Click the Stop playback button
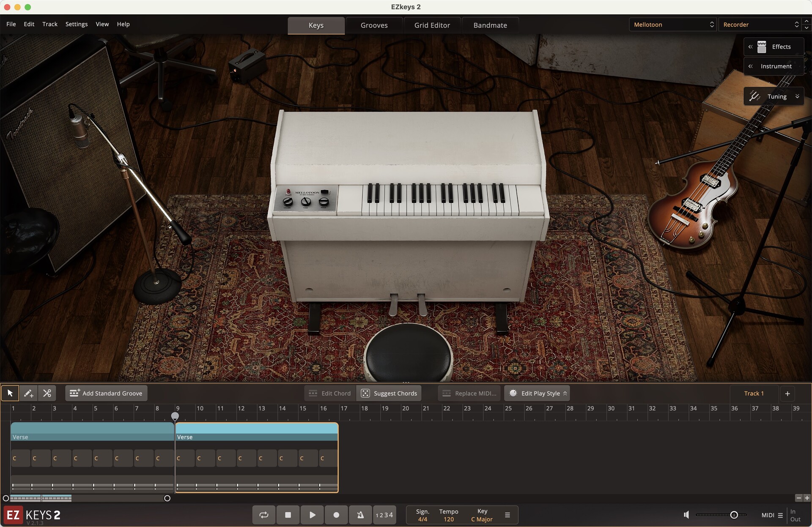Image resolution: width=812 pixels, height=527 pixels. click(288, 515)
